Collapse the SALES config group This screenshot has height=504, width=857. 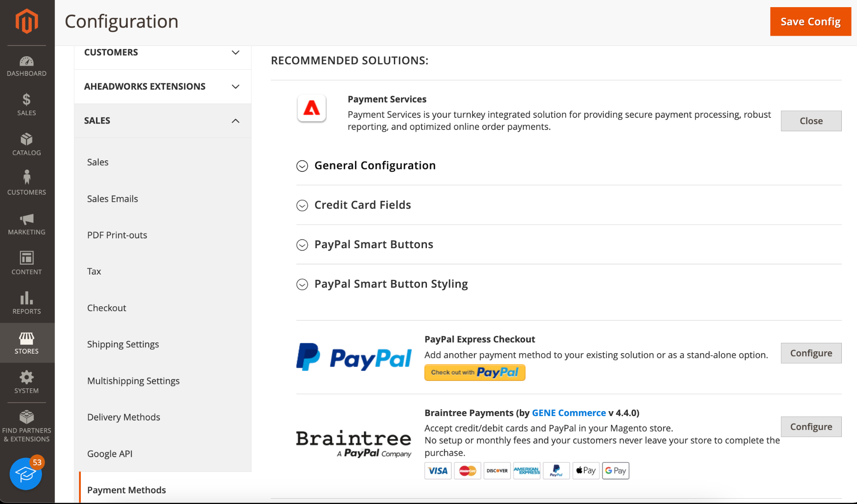click(163, 121)
